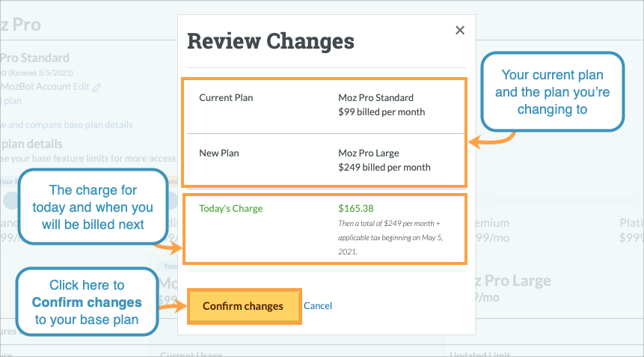Select the New Plan row label

pyautogui.click(x=219, y=153)
